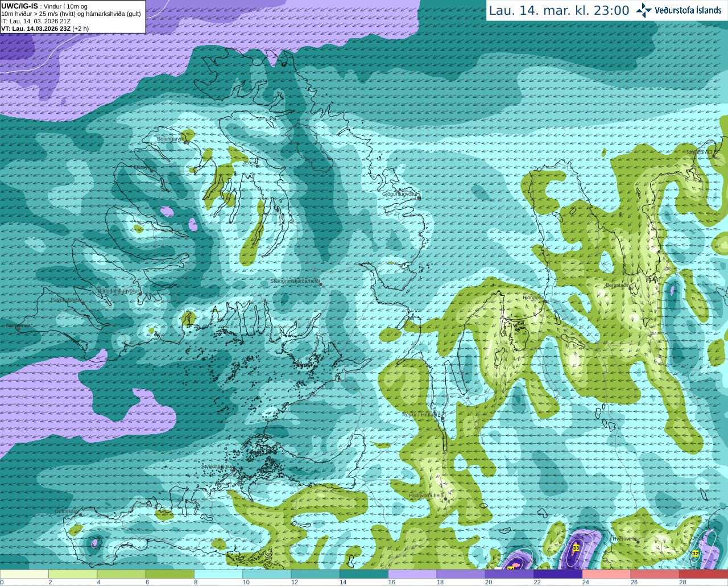Click the Æðey station label
The width and height of the screenshot is (728, 586).
pyautogui.click(x=250, y=163)
